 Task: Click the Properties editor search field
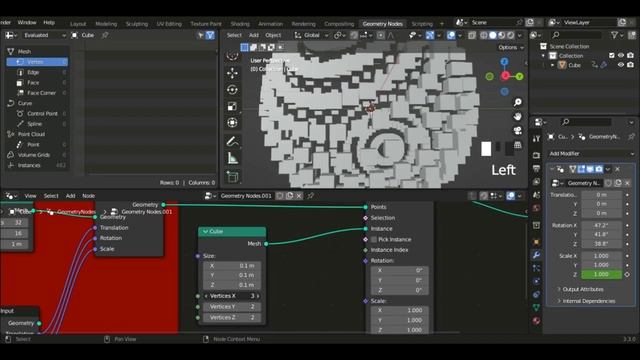pyautogui.click(x=586, y=122)
